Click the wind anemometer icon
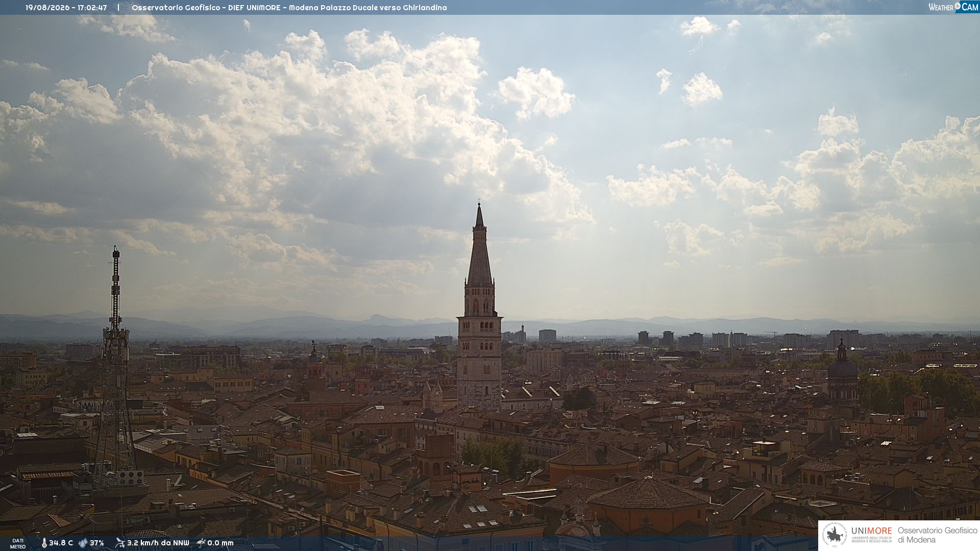This screenshot has width=980, height=551. coord(120,543)
